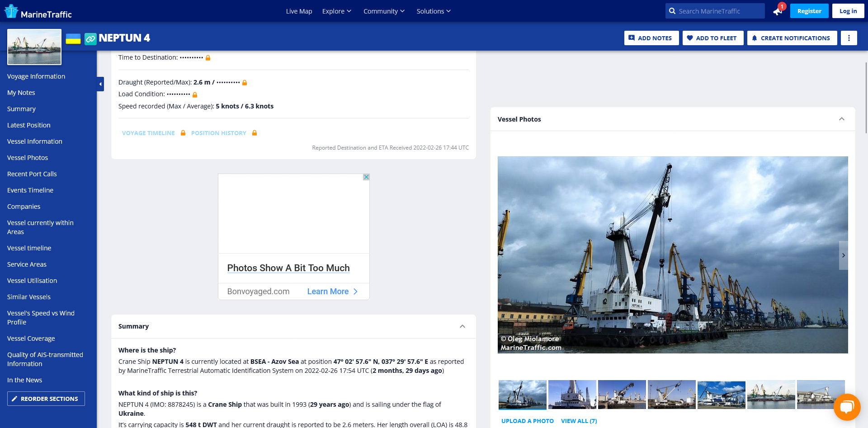868x428 pixels.
Task: Click the lock icon next to Draught max value
Action: 245,83
